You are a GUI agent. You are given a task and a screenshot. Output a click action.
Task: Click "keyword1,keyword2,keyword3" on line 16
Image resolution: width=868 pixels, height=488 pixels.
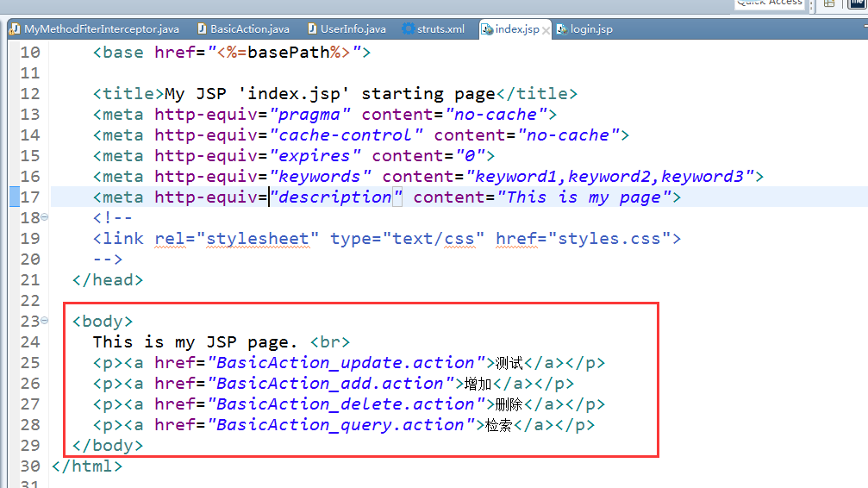[609, 177]
